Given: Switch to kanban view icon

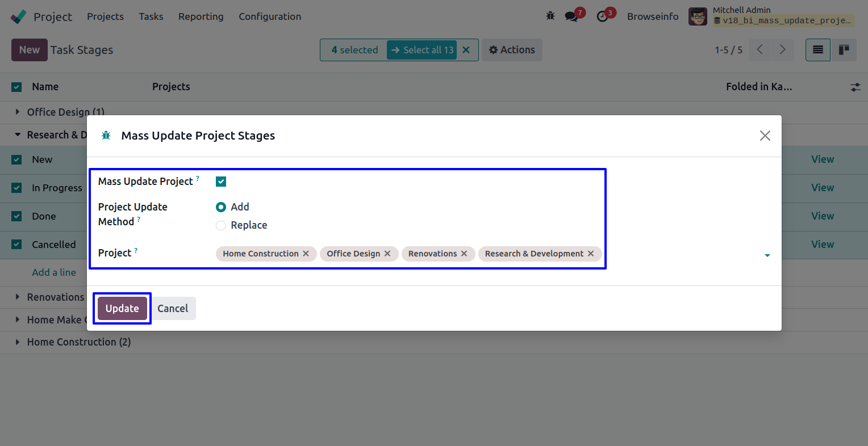Looking at the screenshot, I should pyautogui.click(x=844, y=50).
